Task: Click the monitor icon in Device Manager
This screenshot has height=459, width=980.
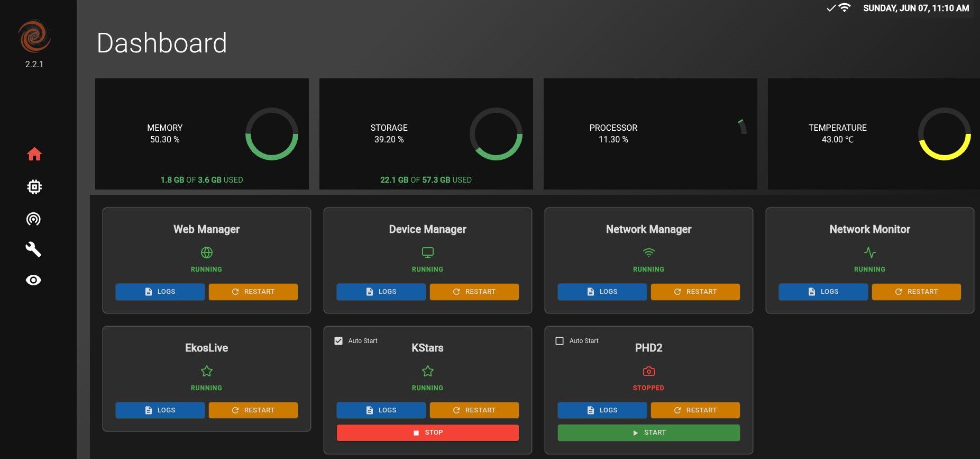Action: point(428,253)
